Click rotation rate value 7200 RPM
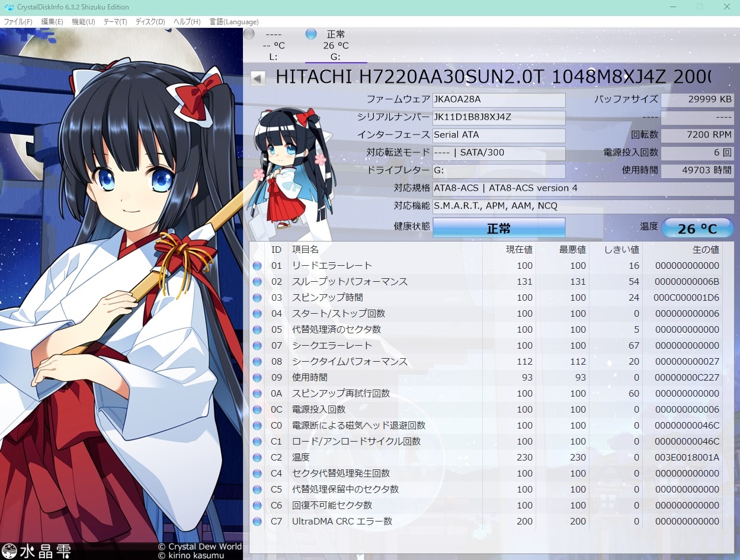The height and width of the screenshot is (560, 740). [x=697, y=135]
